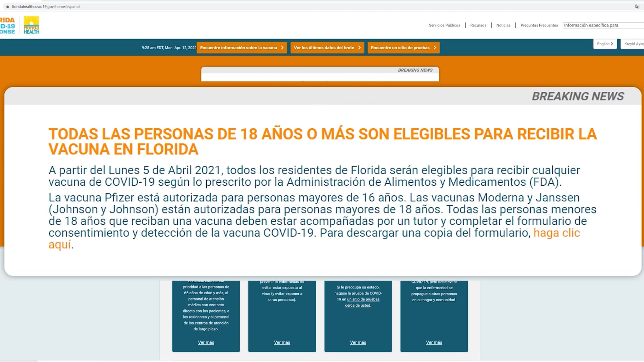Screen dimensions: 644x362
Task: Click the chevron next to English
Action: coord(612,44)
